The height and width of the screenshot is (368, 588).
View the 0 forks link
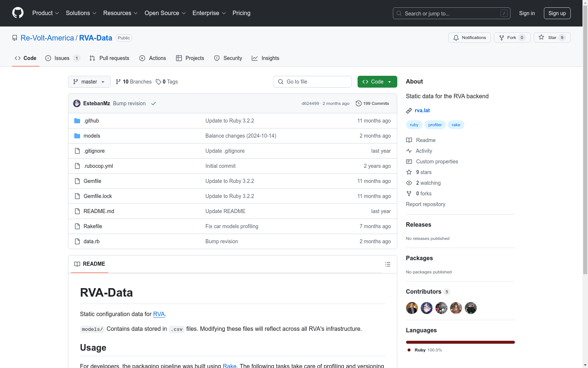tap(419, 194)
